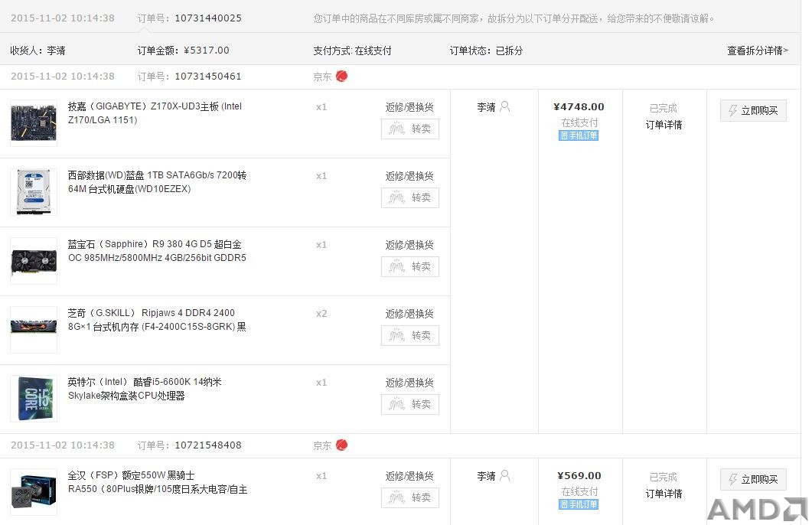Open the 西部数据(WD)蓝盘 1TB product title
812x525 pixels.
click(x=158, y=181)
